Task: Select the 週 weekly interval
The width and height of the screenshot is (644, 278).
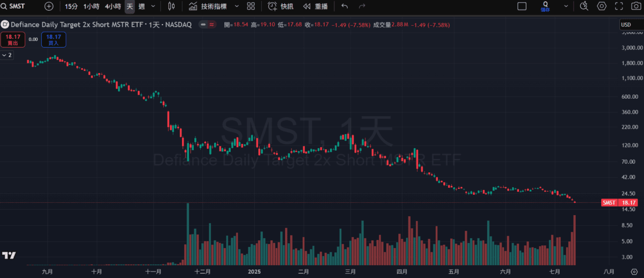Action: [x=142, y=6]
